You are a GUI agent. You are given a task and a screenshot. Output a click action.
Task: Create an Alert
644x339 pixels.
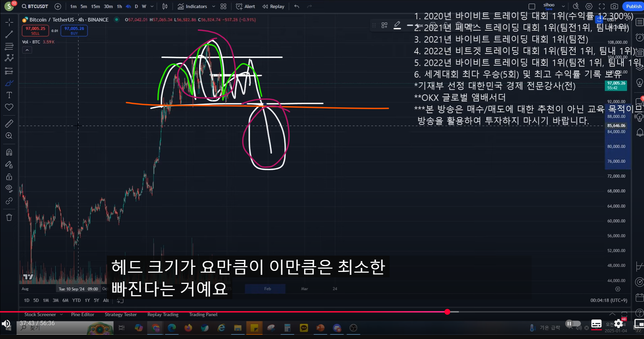point(245,7)
